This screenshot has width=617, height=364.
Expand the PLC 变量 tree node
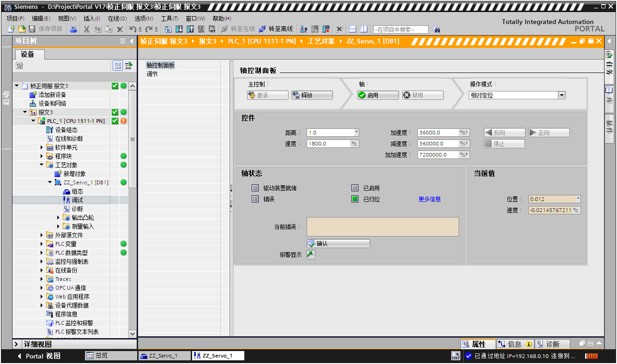coord(42,244)
